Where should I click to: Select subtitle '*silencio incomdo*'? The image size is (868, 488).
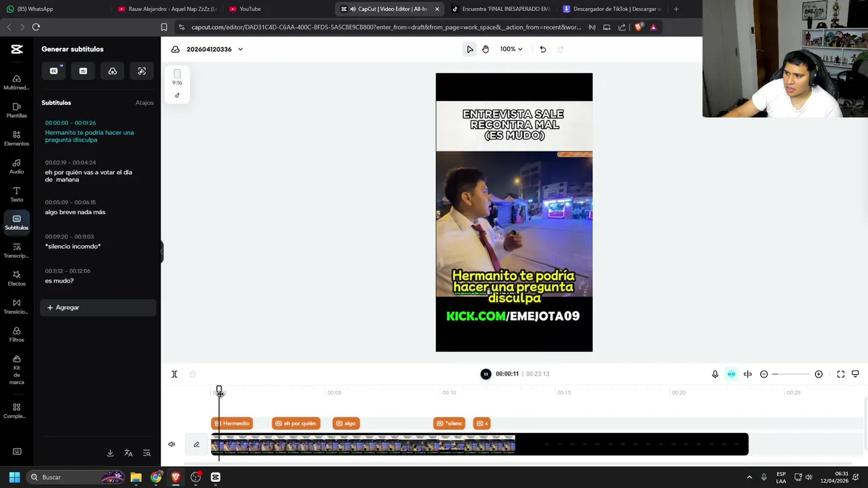[73, 246]
